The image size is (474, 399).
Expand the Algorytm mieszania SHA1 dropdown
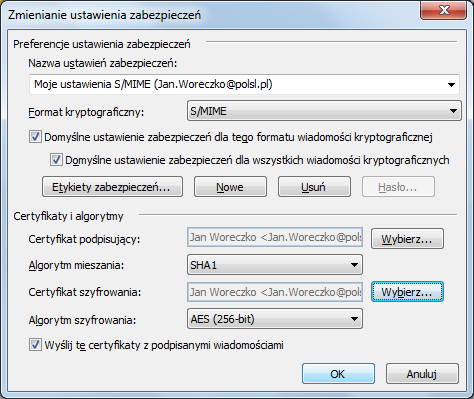coord(275,265)
